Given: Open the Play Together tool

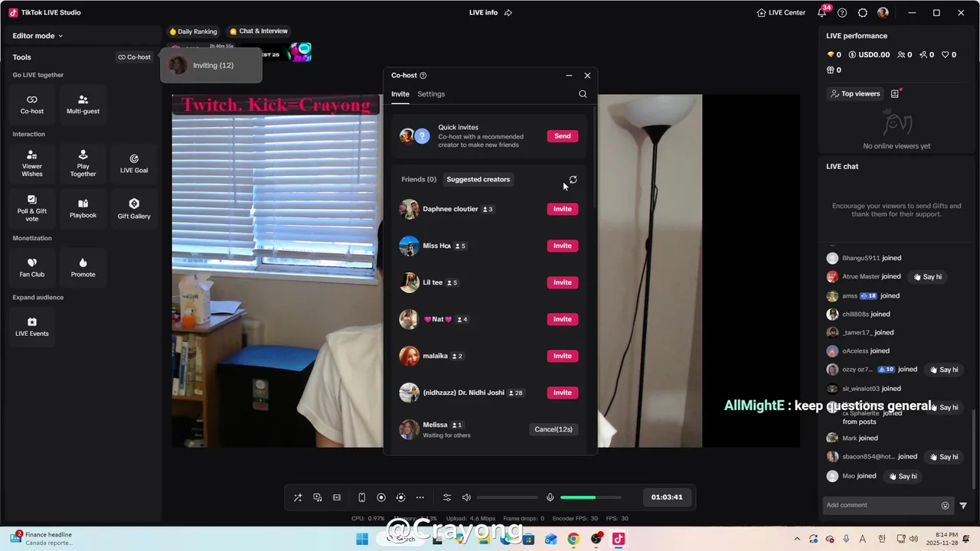Looking at the screenshot, I should coord(83,164).
